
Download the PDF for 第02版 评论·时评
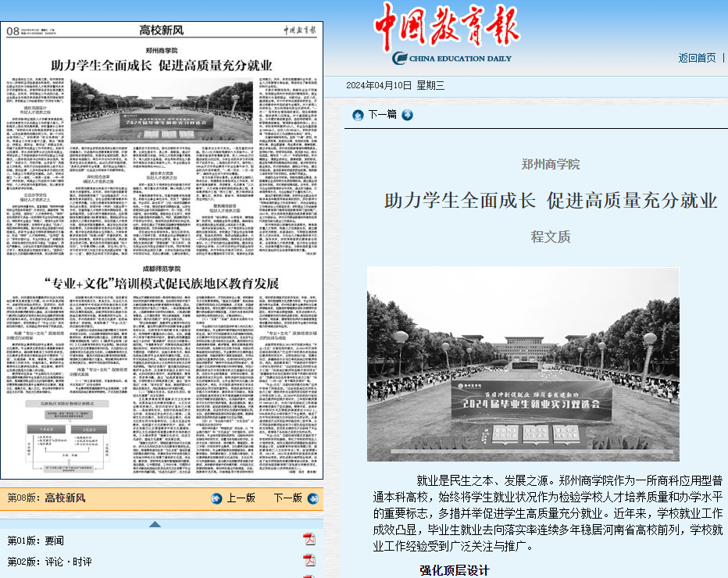pos(309,561)
